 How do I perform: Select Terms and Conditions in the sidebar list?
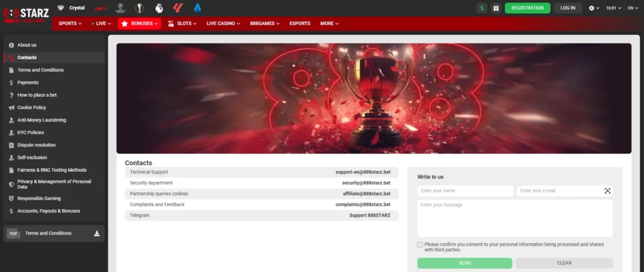(x=54, y=71)
